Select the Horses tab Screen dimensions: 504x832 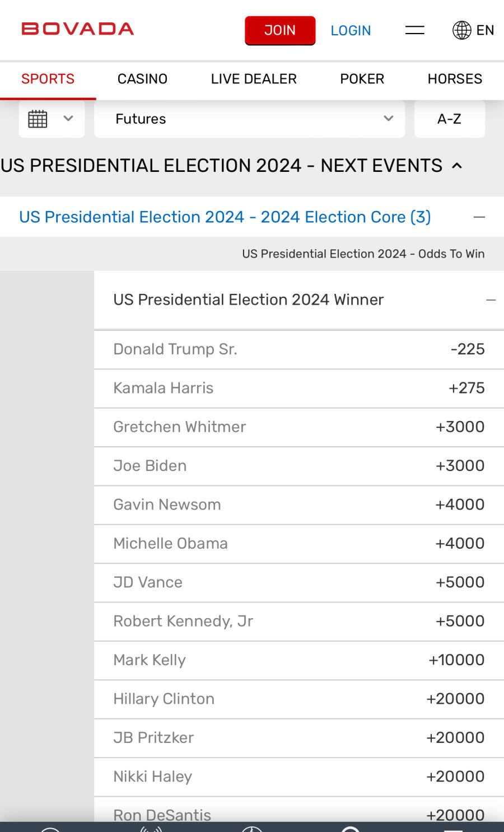[455, 79]
